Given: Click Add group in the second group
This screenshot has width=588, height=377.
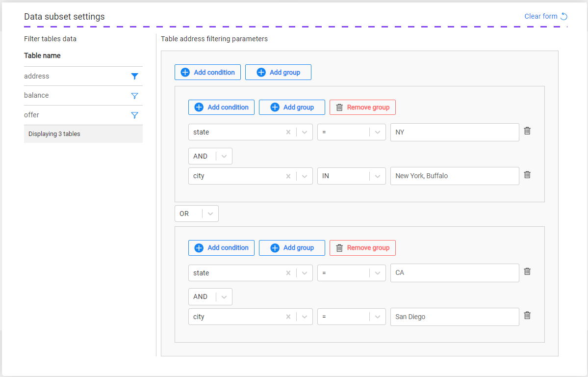Looking at the screenshot, I should 292,248.
